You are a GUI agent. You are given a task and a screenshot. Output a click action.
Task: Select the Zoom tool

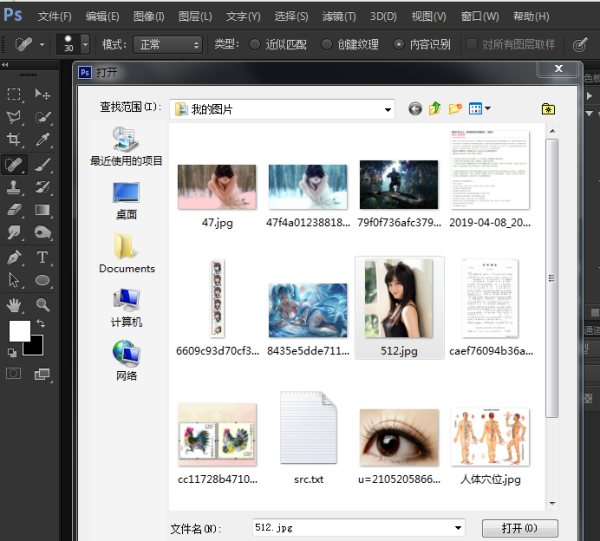[42, 305]
